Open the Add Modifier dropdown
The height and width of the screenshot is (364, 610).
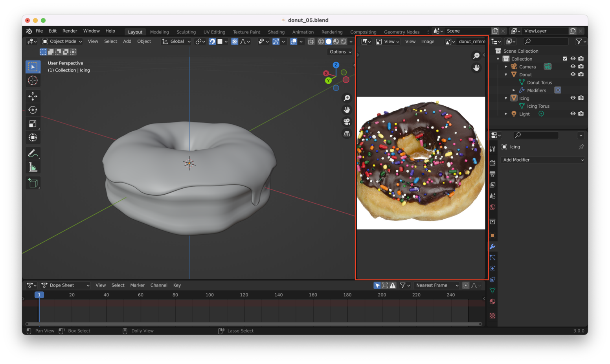[x=543, y=160]
